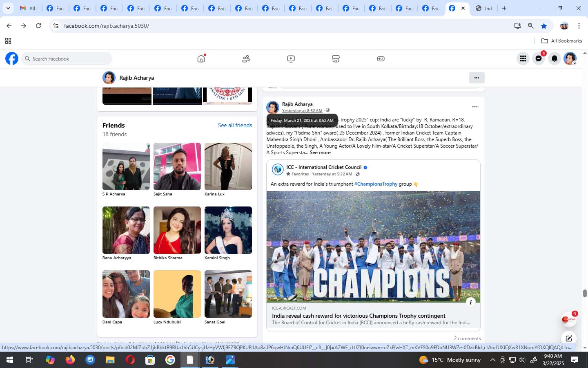
Task: Open Kamini Singh friend profile name
Action: pos(217,258)
